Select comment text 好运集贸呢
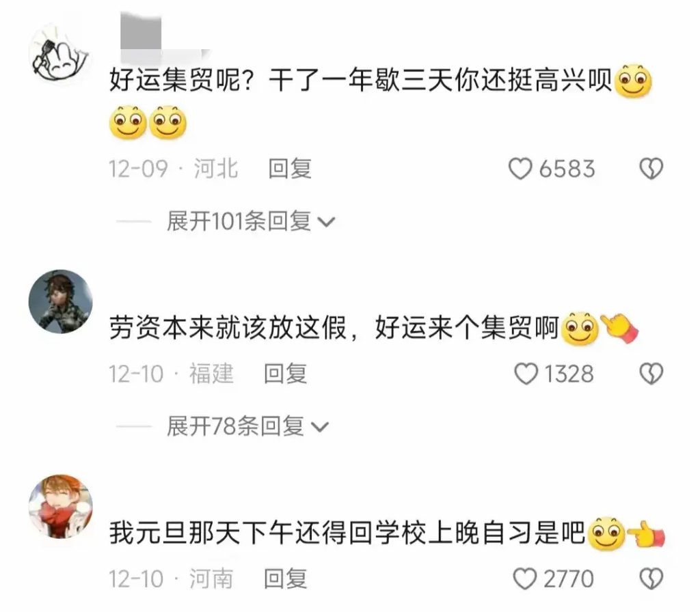The image size is (700, 612). pos(182,81)
